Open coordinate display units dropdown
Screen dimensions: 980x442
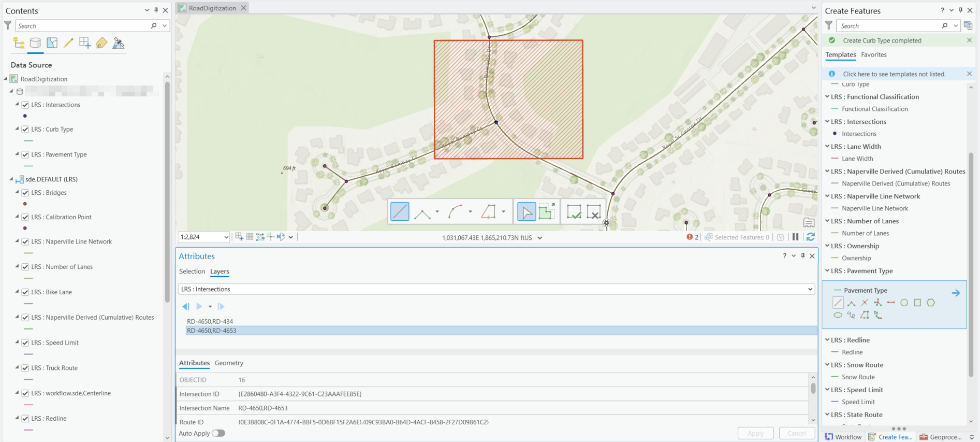point(540,238)
